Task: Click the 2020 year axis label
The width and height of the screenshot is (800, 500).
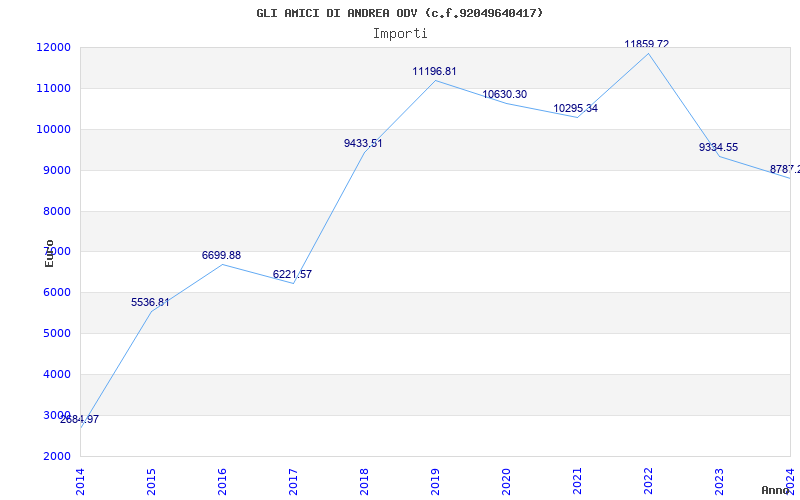Action: point(506,482)
